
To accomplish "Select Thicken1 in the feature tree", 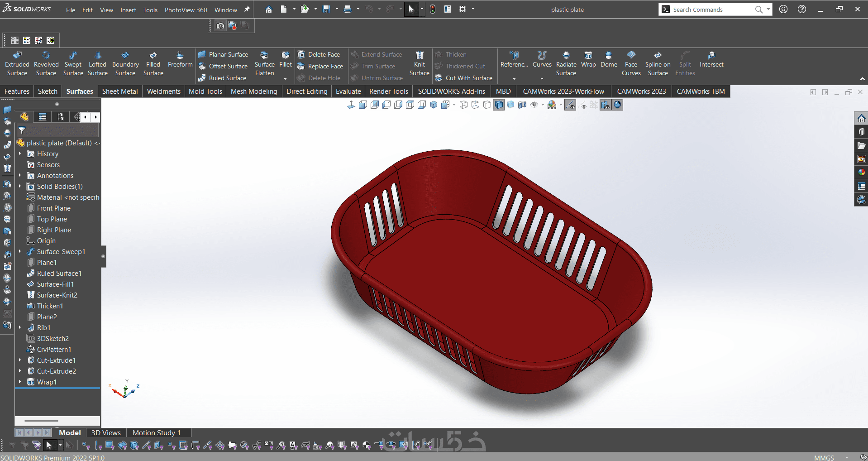I will pyautogui.click(x=50, y=306).
